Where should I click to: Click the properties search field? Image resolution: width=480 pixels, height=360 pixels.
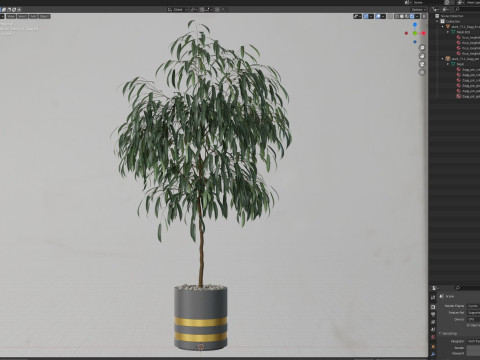point(467,288)
